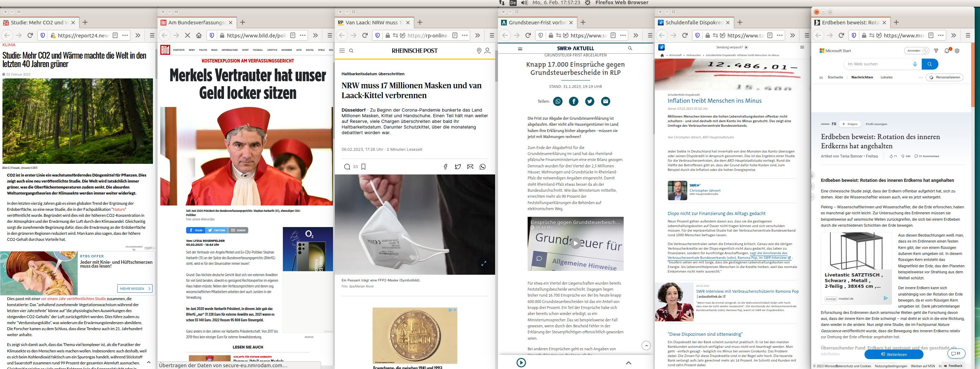Close the 'Schuldenfalle Dispokredit' tab

pos(728,23)
